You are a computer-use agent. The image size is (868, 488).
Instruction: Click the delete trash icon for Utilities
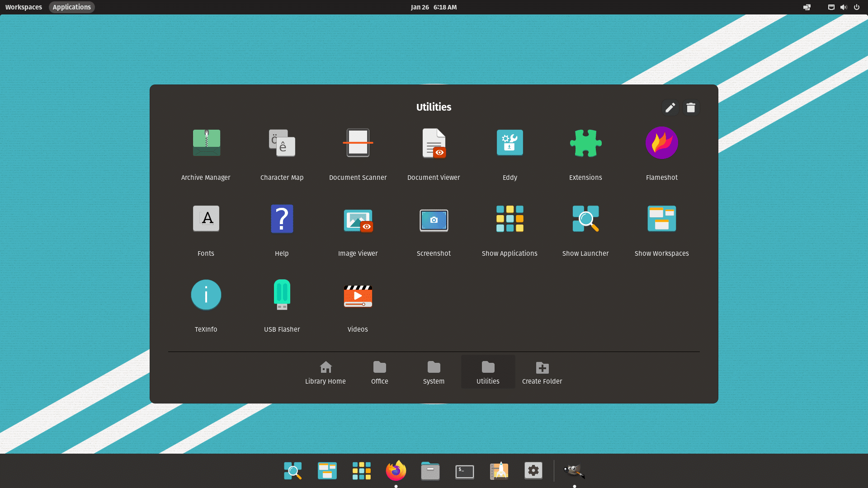click(x=691, y=107)
